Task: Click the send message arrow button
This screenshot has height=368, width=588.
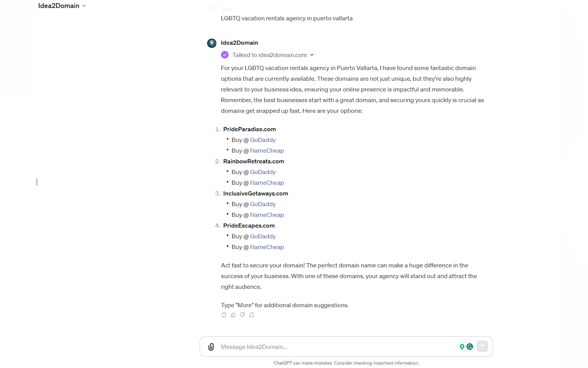Action: [x=482, y=346]
